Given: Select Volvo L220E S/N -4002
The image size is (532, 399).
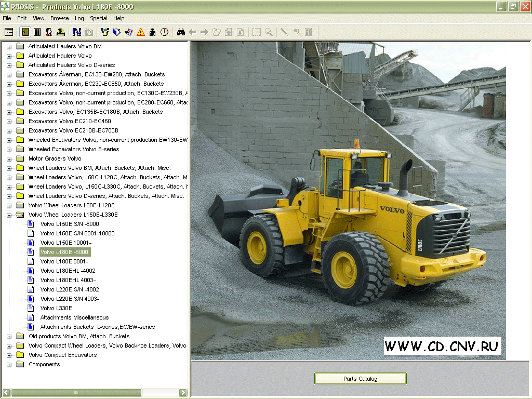Looking at the screenshot, I should click(x=70, y=289).
